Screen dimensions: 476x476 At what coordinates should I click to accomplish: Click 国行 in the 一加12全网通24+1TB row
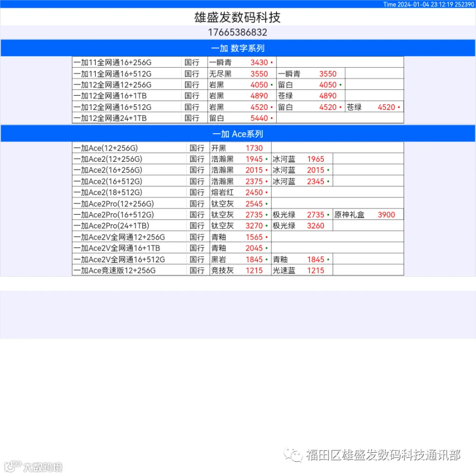pos(192,118)
